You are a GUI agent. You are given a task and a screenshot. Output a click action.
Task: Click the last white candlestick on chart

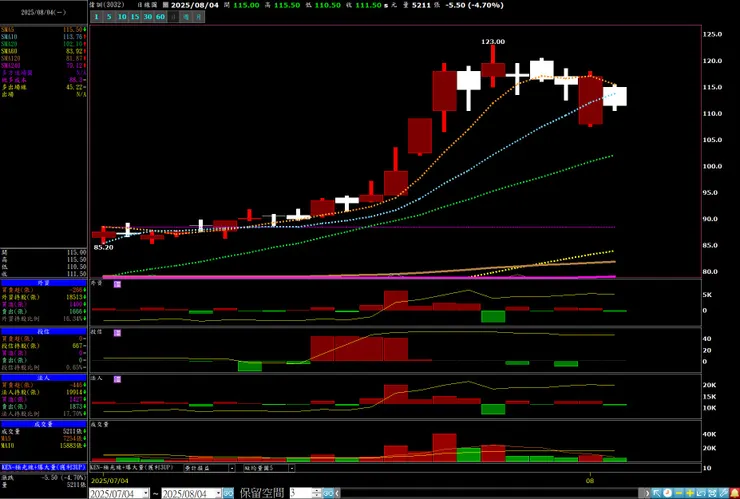615,96
